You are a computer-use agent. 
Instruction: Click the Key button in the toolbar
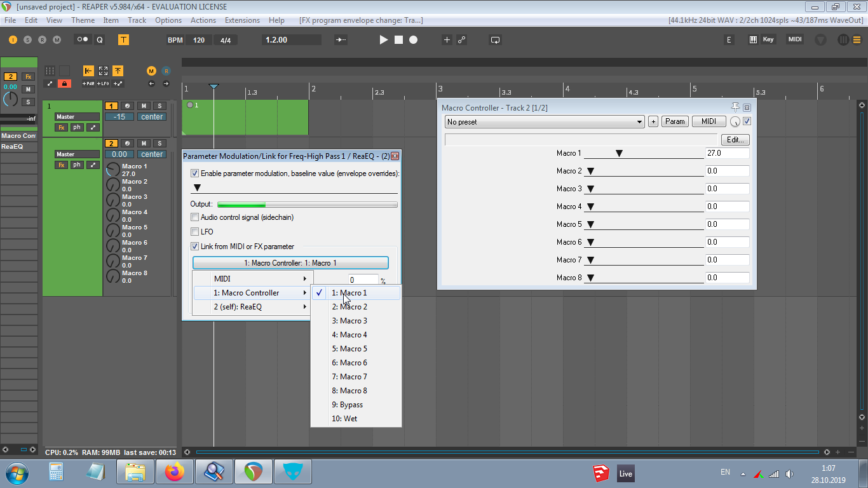point(768,39)
